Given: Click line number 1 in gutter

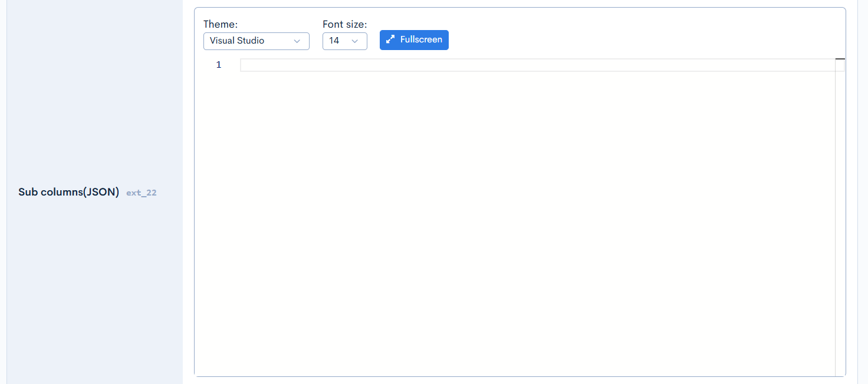Looking at the screenshot, I should (x=219, y=65).
